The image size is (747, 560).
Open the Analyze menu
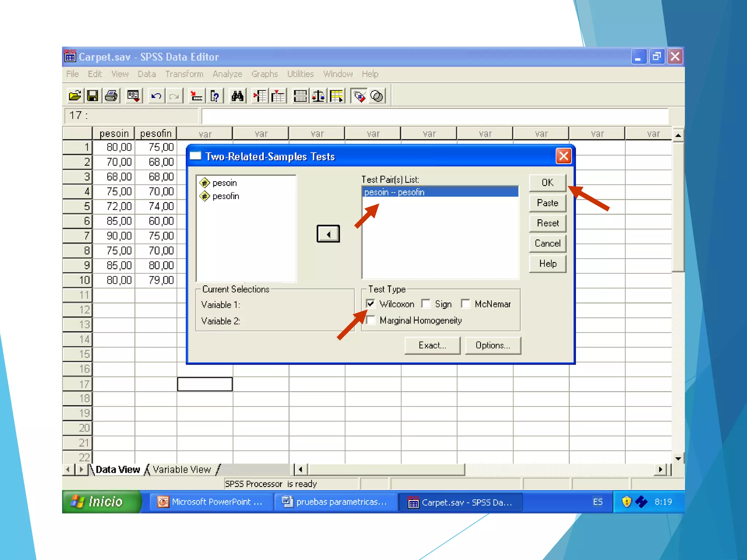[227, 74]
